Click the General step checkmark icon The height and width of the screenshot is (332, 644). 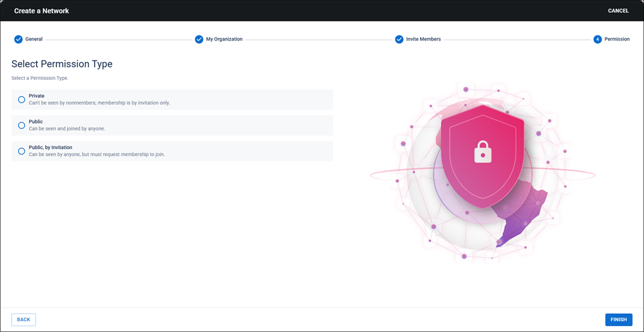pyautogui.click(x=19, y=39)
